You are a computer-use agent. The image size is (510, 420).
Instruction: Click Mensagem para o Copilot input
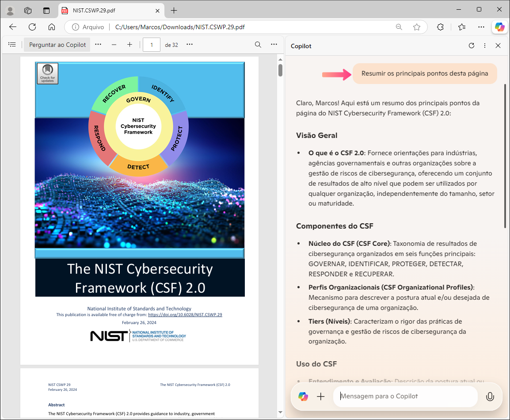[x=405, y=396]
